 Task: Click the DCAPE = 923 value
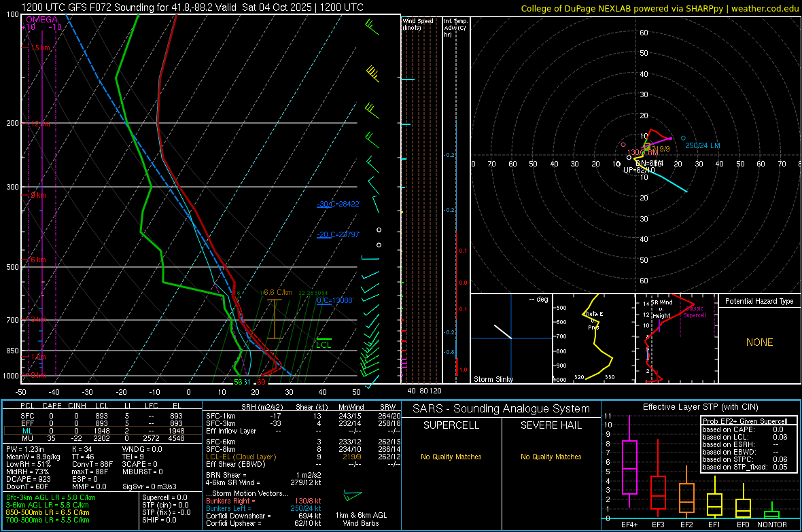click(28, 479)
